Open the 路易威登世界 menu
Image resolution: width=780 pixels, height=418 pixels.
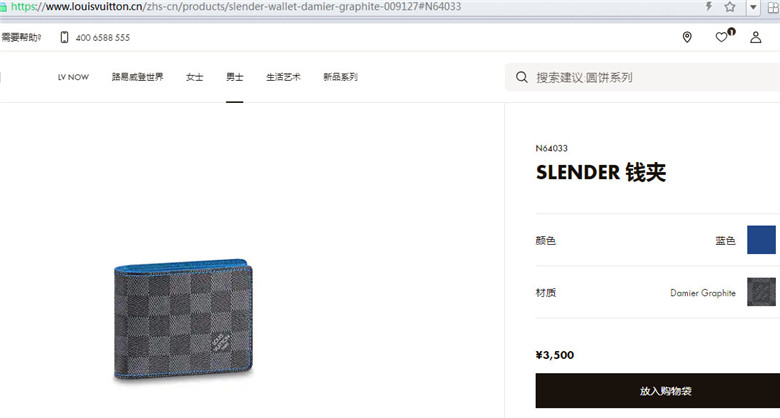(x=137, y=77)
